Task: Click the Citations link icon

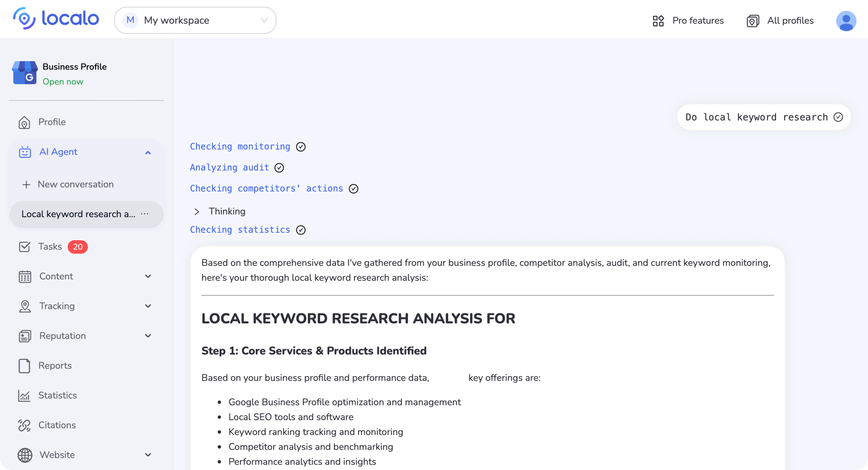Action: pos(24,425)
